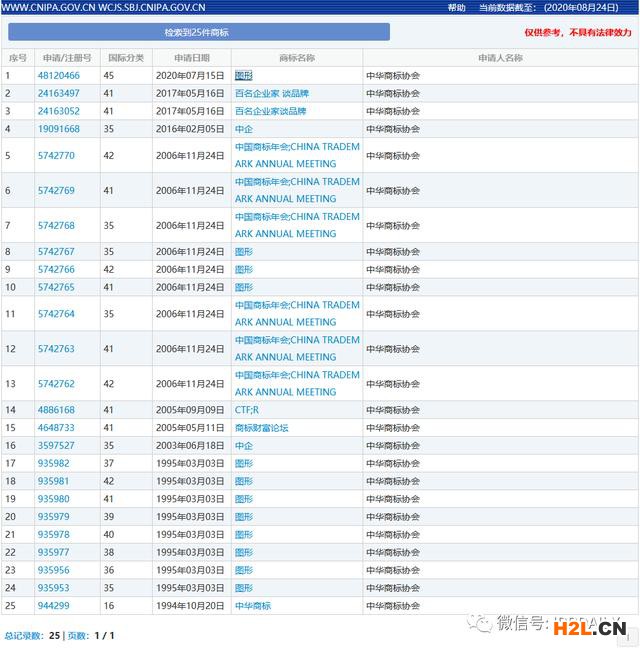Open the CTF;R trademark name link

pyautogui.click(x=246, y=410)
